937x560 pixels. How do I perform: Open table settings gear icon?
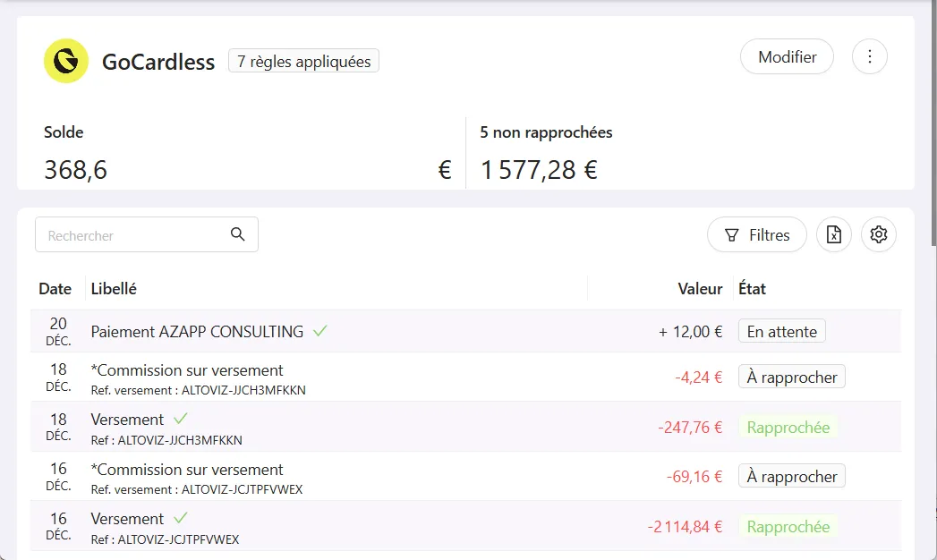click(879, 234)
